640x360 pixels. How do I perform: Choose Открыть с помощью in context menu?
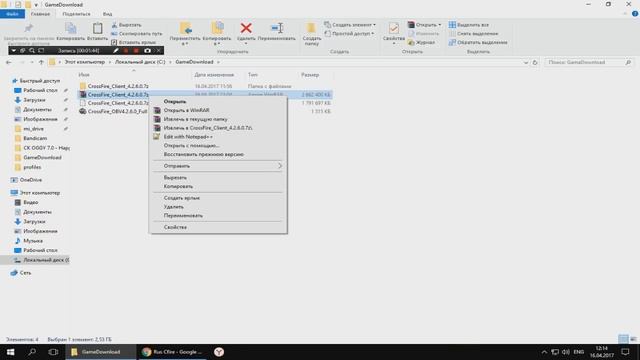[218, 146]
